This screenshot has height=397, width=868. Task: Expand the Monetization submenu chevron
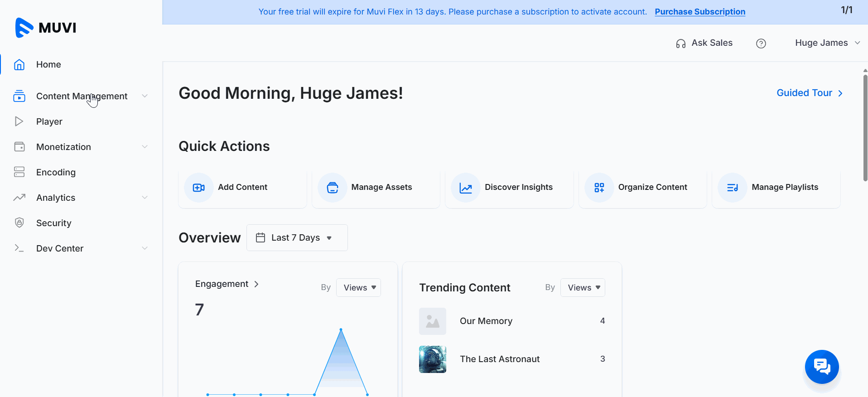click(x=145, y=147)
